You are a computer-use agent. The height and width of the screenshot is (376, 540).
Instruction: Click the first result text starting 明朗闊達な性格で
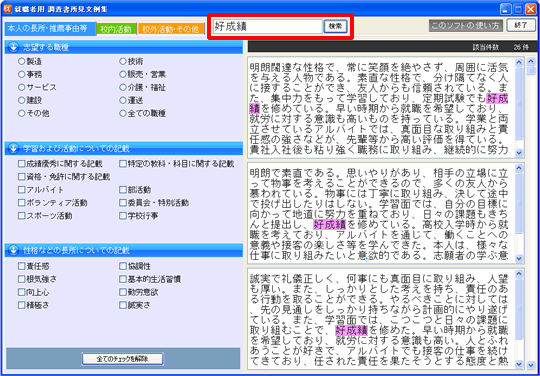coord(382,108)
